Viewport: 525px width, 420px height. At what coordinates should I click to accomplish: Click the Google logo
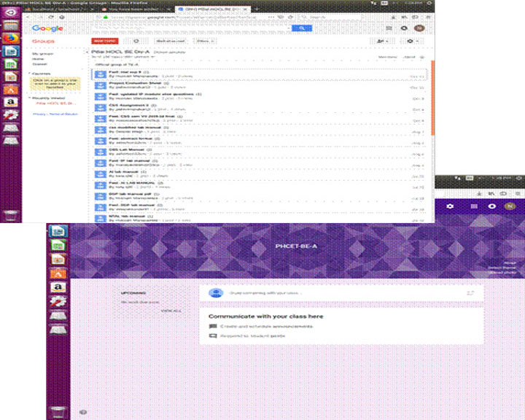pyautogui.click(x=44, y=28)
